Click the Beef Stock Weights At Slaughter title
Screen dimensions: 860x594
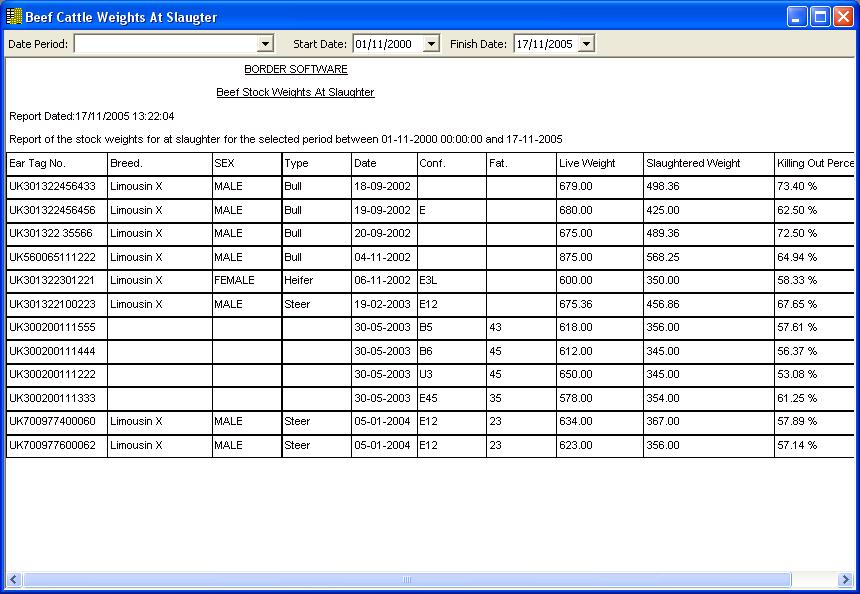[295, 92]
